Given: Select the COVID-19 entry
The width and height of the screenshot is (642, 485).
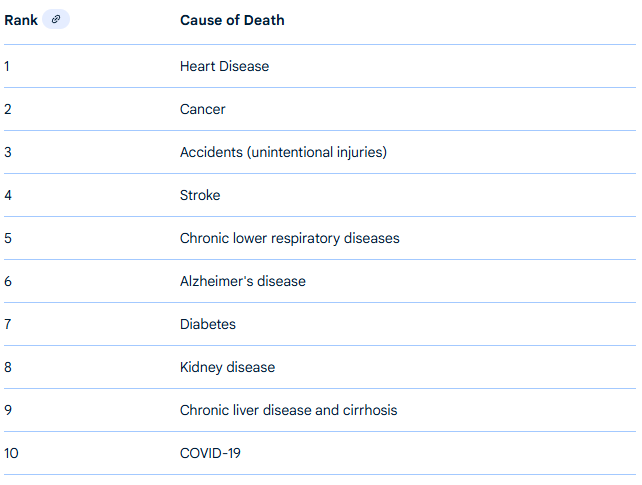Looking at the screenshot, I should (x=210, y=453).
